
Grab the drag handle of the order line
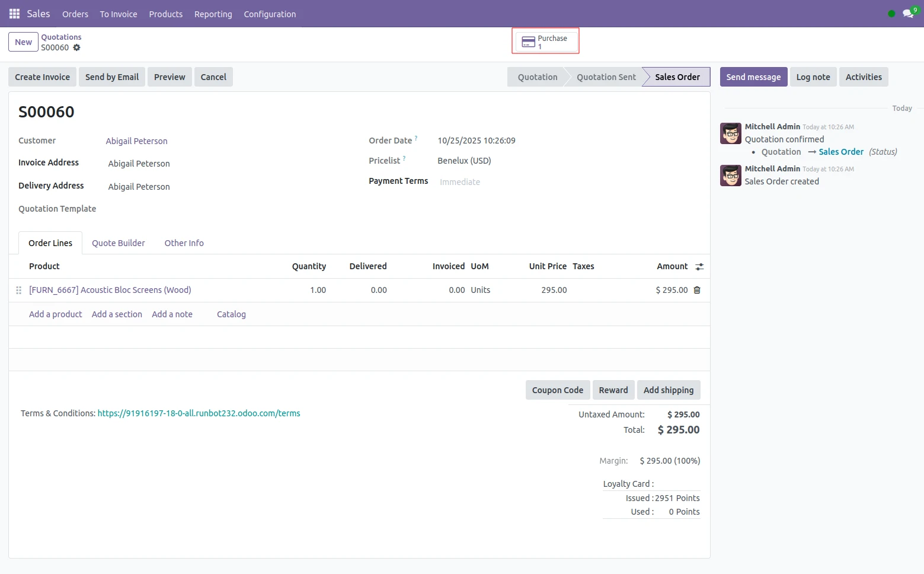18,290
